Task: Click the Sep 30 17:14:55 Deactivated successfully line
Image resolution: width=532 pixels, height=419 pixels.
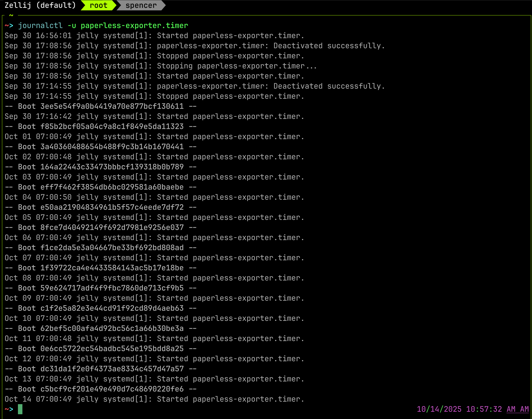Action: pos(195,86)
